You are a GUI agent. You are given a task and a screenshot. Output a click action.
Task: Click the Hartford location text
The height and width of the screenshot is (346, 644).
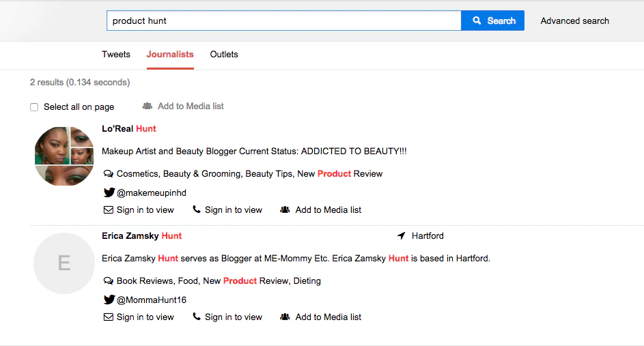coord(428,235)
